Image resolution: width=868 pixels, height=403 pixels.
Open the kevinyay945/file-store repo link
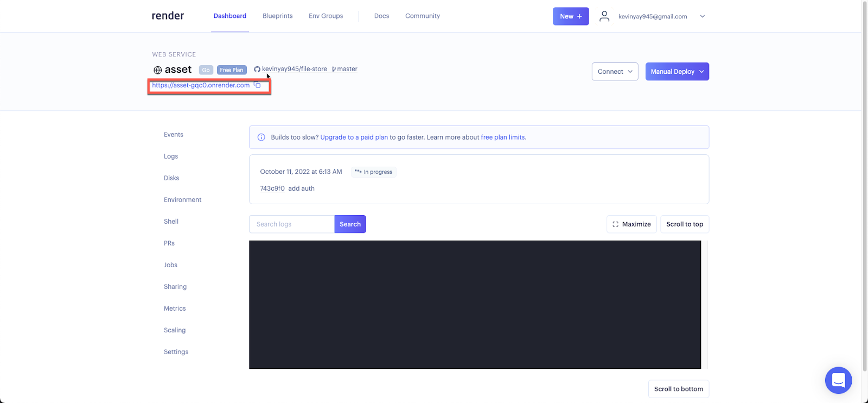click(x=295, y=69)
